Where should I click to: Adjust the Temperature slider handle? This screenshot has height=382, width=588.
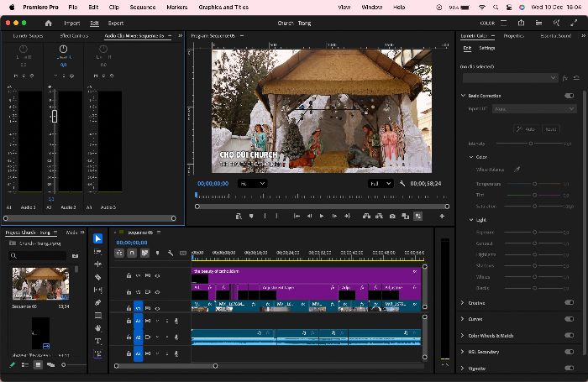pos(535,184)
